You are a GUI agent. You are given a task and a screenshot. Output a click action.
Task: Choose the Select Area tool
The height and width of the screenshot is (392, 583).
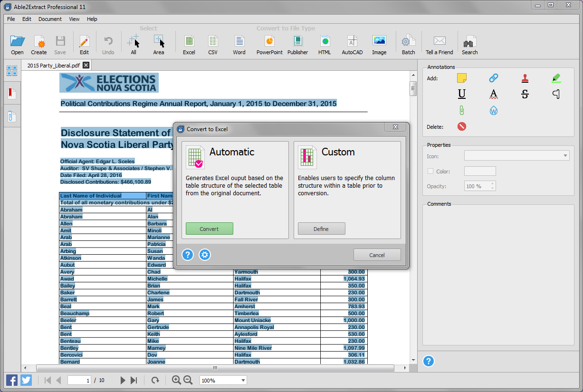click(x=159, y=41)
